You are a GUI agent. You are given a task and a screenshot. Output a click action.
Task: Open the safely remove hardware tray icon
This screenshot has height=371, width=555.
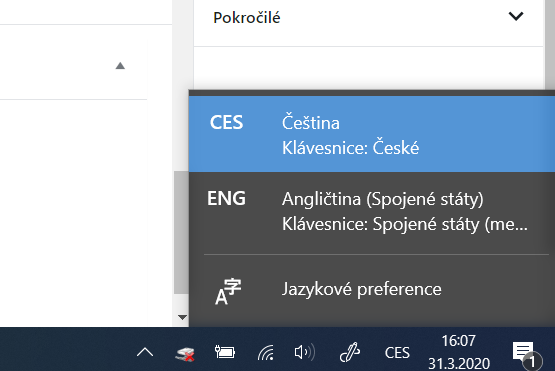[x=185, y=353]
